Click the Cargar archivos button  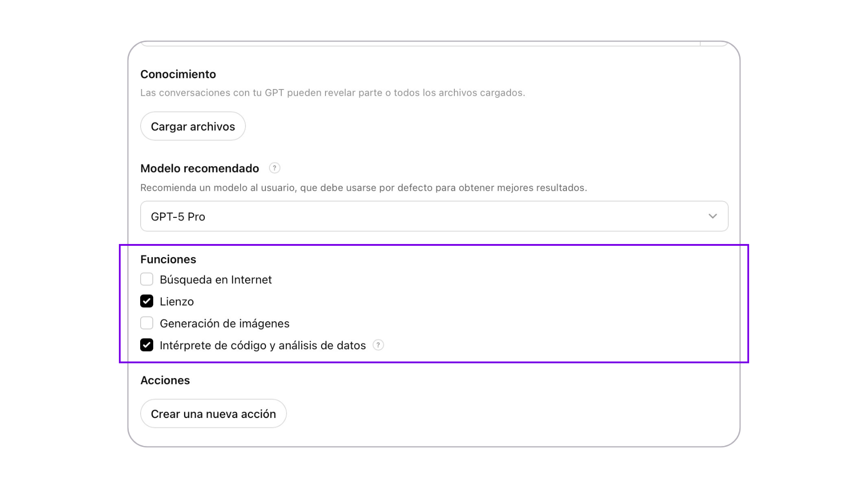(x=193, y=127)
